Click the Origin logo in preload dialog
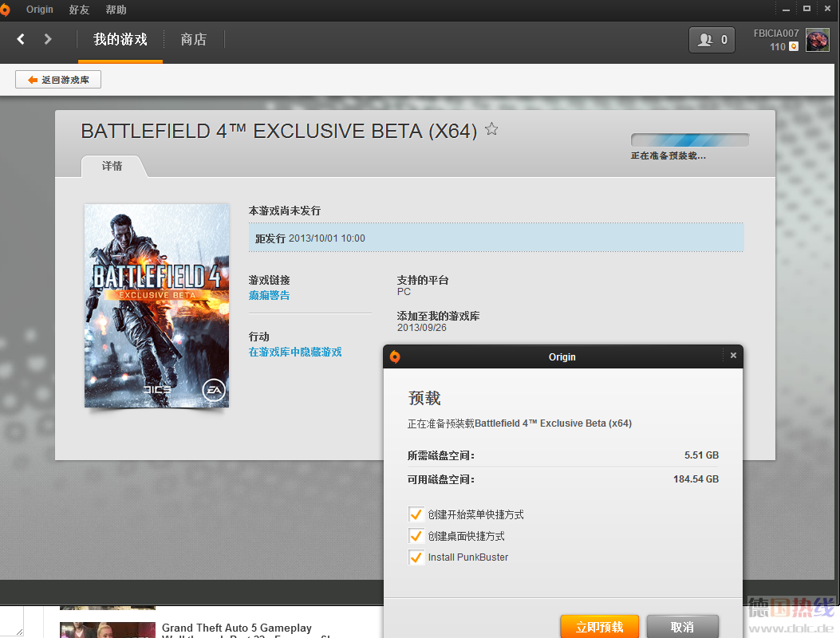This screenshot has height=638, width=840. click(x=395, y=356)
